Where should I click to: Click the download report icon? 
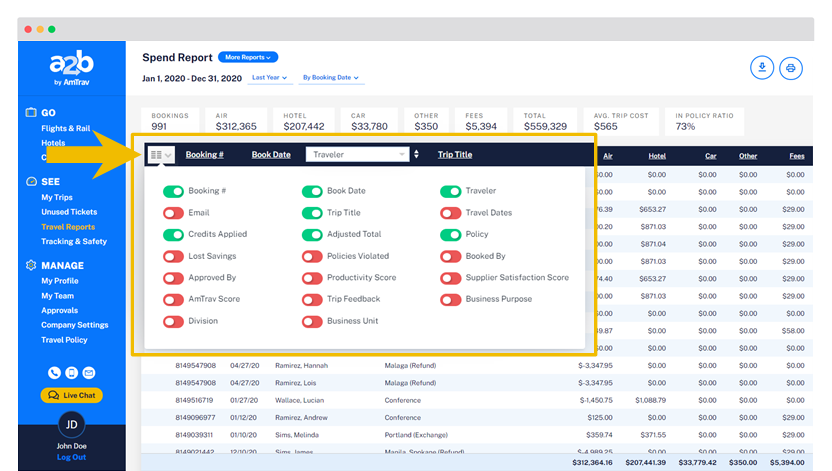(x=762, y=68)
